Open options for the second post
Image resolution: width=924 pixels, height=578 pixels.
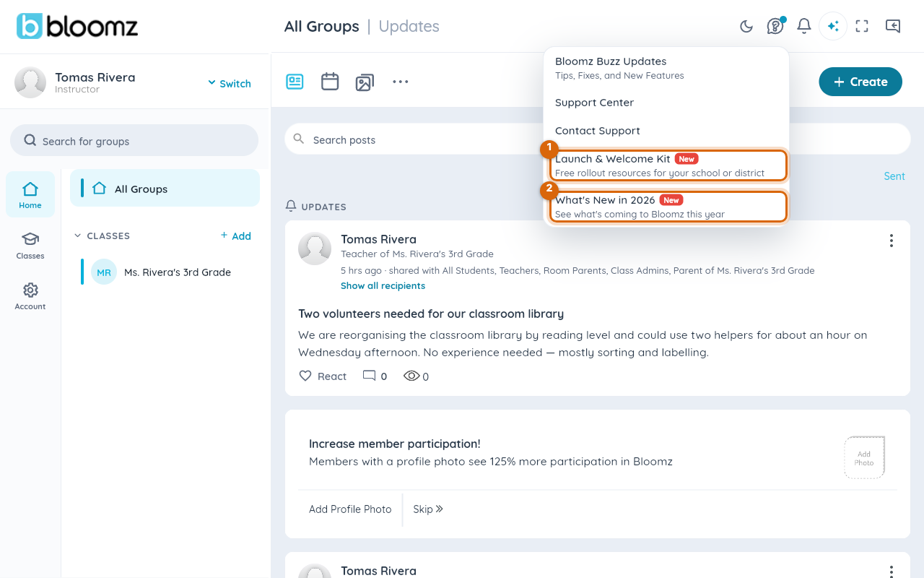pos(892,571)
